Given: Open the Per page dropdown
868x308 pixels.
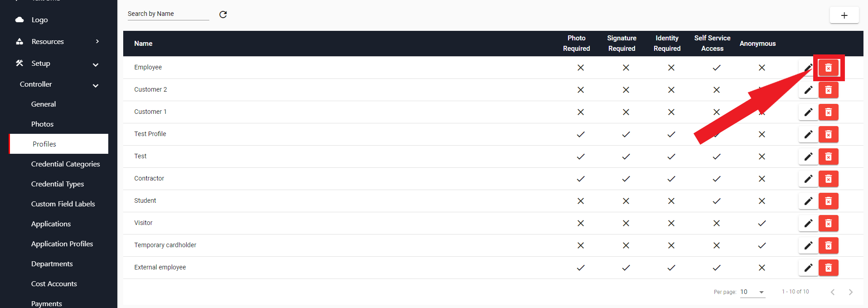Looking at the screenshot, I should (x=752, y=292).
